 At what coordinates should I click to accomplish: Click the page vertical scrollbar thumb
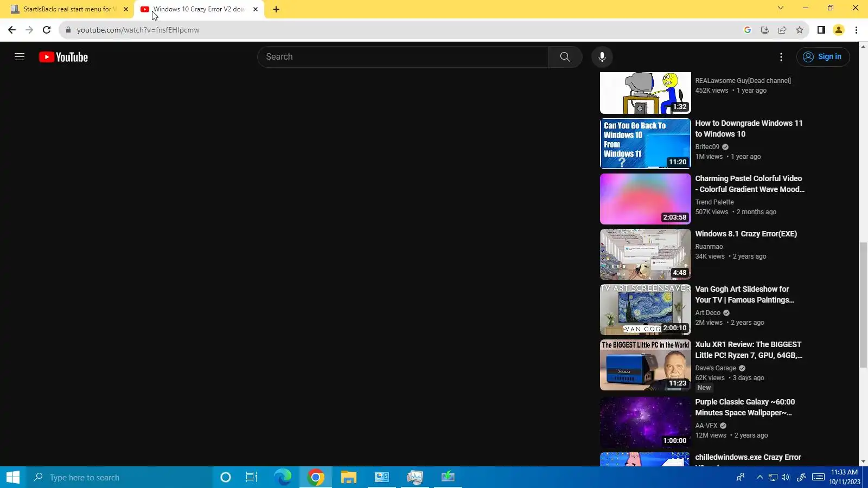pos(864,305)
